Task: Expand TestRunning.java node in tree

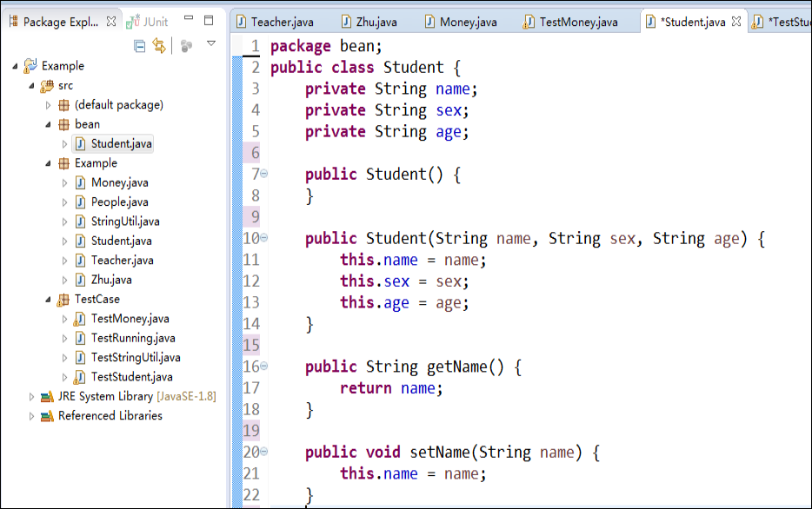Action: 64,339
